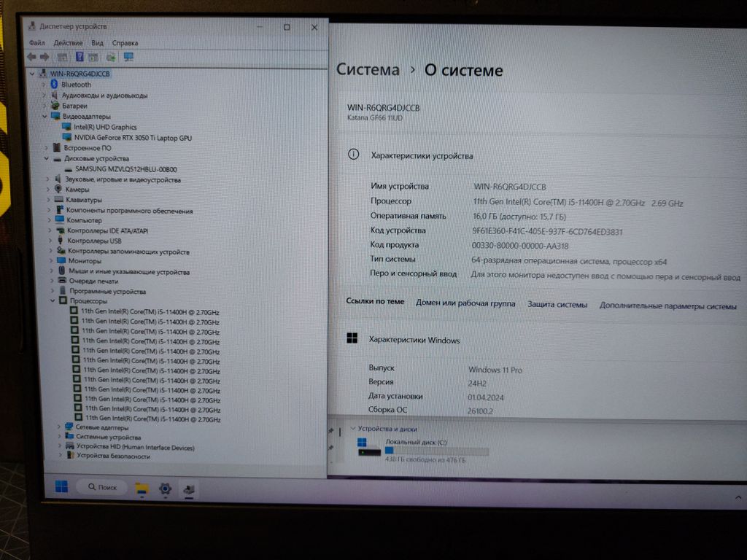Viewport: 747px width, 560px height.
Task: Open the Файл menu
Action: [x=36, y=43]
